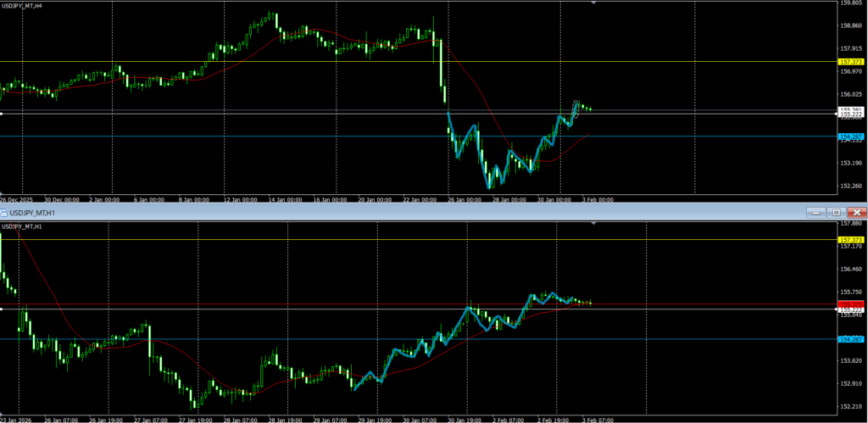Screen dimensions: 868x423
Task: Click the blue horizontal line on H1 chart
Action: (254, 339)
